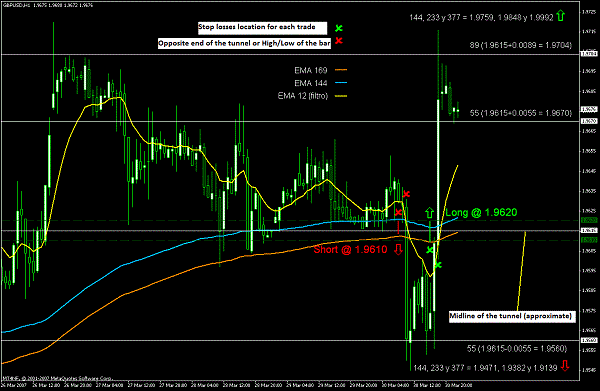Select the 'EMA 169' legend label
Screen dimensions: 600x391
click(x=311, y=70)
